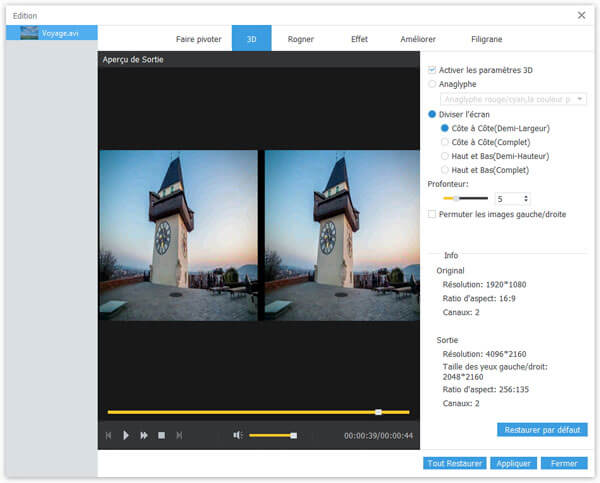Click the Profonteur value stepper arrows
600x483 pixels.
point(526,199)
